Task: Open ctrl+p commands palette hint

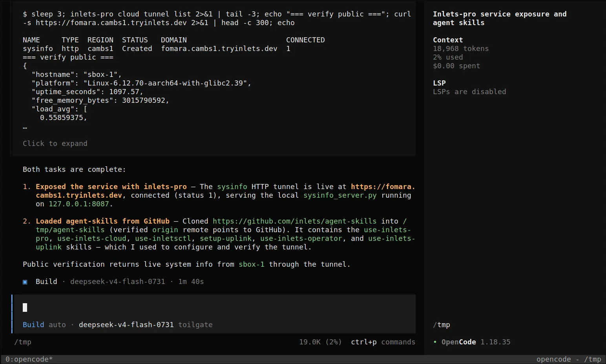Action: tap(383, 342)
